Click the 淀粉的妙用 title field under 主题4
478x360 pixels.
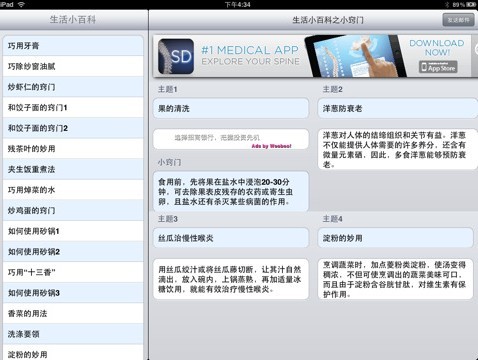(395, 238)
